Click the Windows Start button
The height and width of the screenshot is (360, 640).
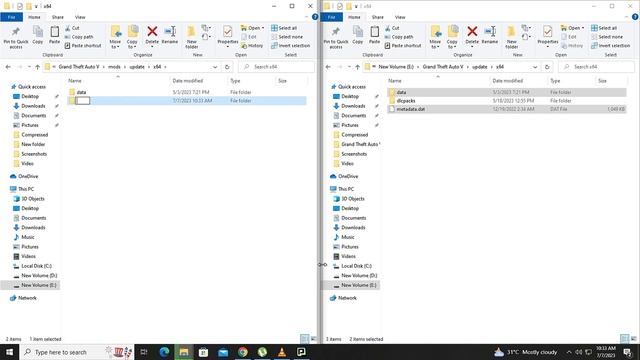[9, 352]
